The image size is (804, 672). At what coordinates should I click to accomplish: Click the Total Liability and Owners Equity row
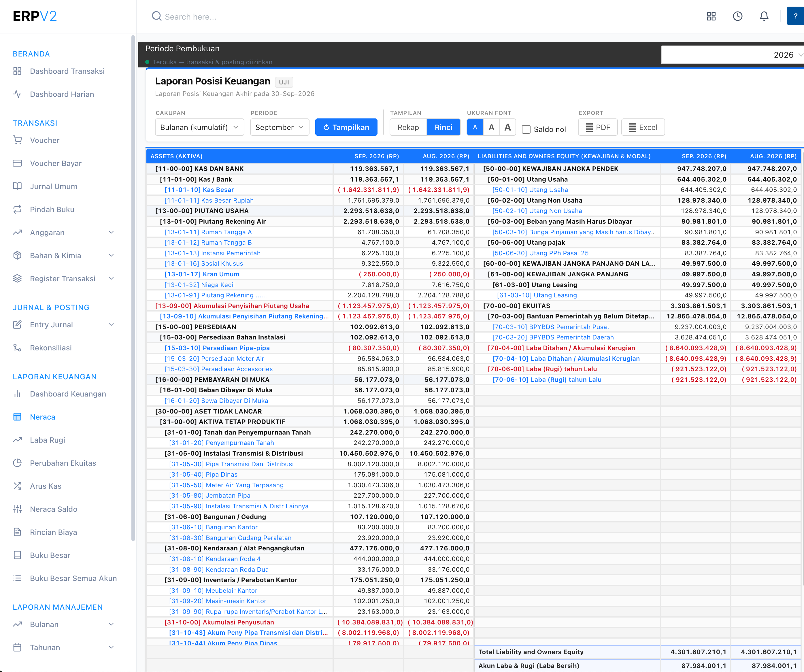click(638, 652)
